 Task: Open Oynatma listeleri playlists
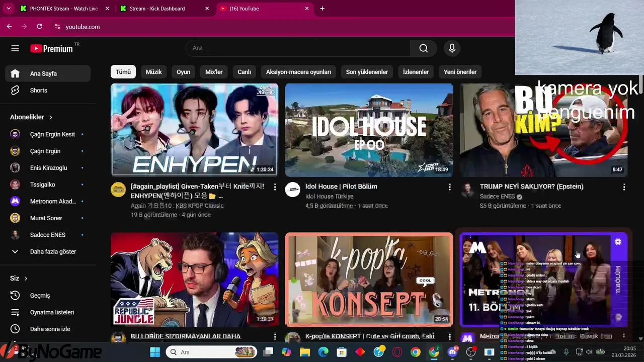click(x=48, y=312)
